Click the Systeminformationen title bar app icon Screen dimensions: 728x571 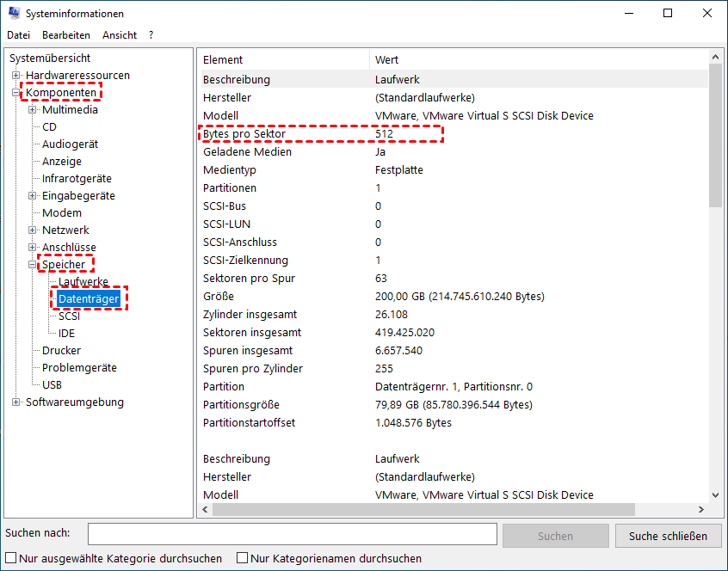pyautogui.click(x=14, y=13)
